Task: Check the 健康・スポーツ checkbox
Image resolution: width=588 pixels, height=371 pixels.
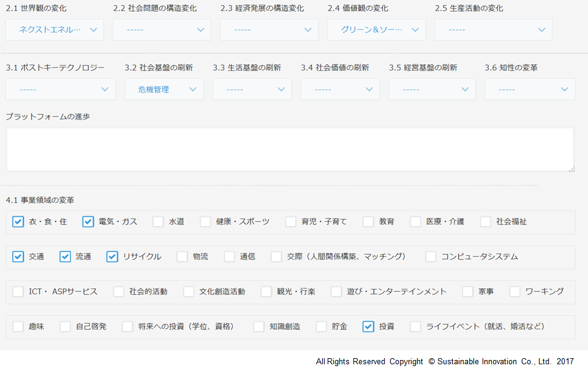Action: point(206,222)
